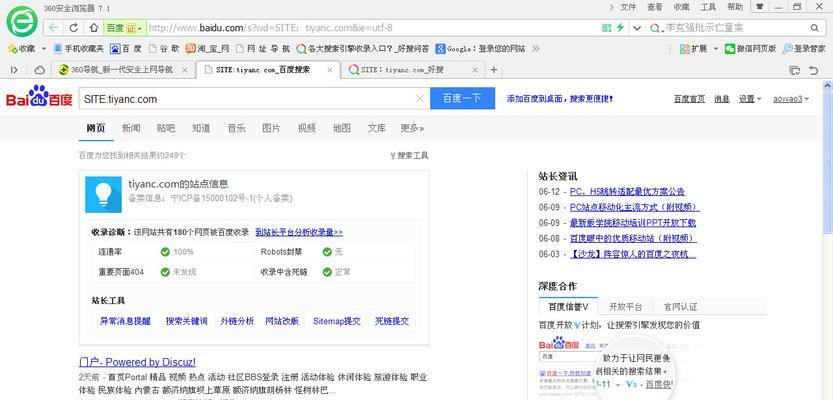Open the 百度 paw bookmark
Screen dimensions: 833x400
point(126,48)
